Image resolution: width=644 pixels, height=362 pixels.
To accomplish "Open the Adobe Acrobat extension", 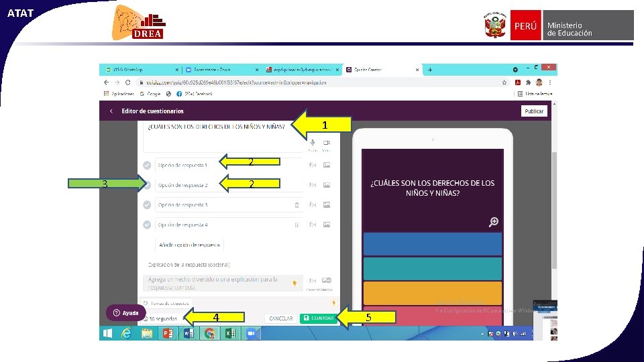I will coord(518,82).
